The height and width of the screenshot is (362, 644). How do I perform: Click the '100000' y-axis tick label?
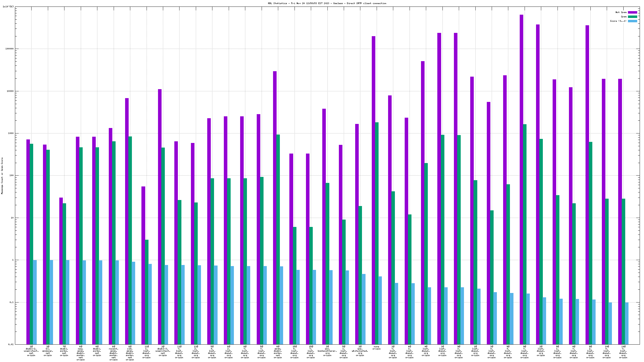[x=10, y=49]
